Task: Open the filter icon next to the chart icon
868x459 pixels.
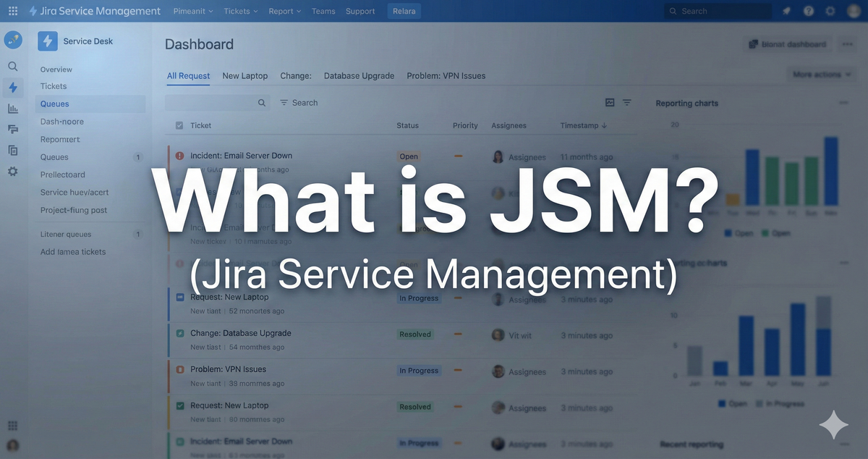Action: tap(626, 102)
